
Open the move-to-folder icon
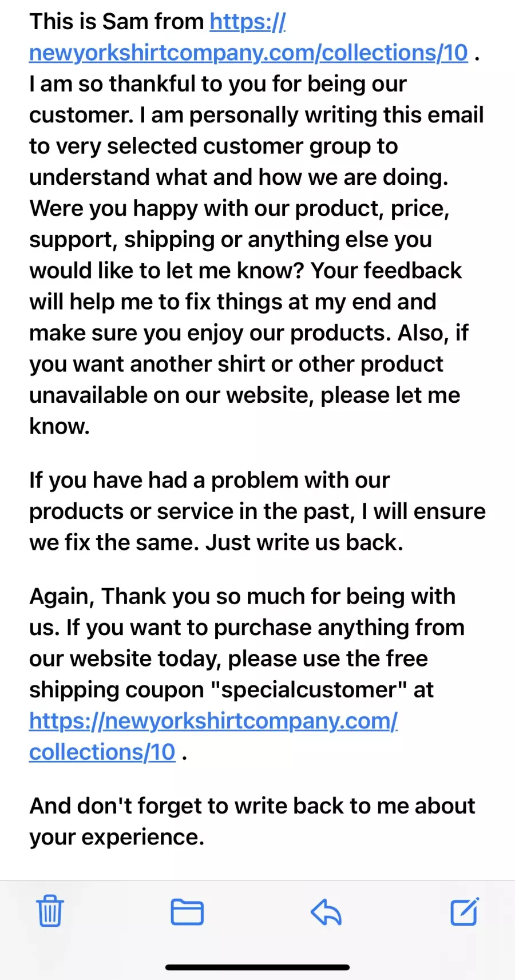(x=187, y=911)
